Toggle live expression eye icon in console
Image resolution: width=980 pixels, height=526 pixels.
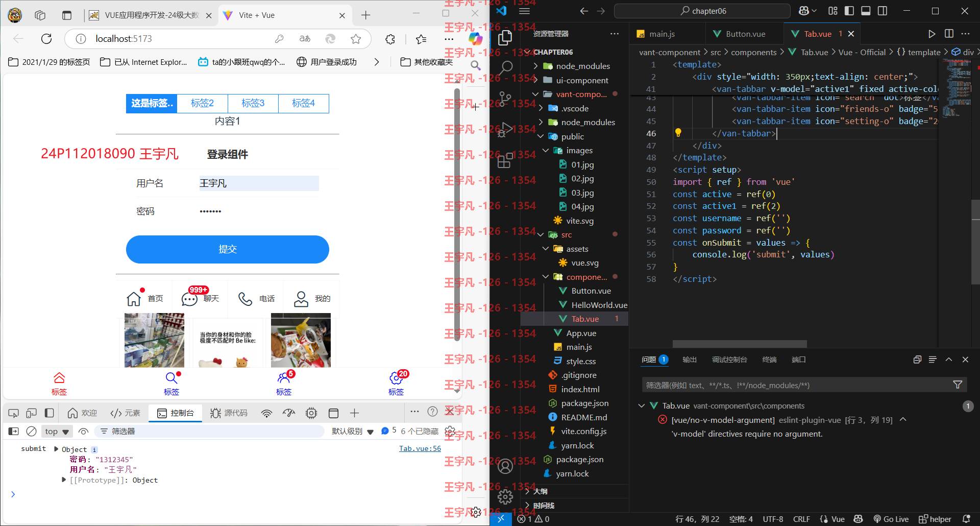click(x=83, y=431)
